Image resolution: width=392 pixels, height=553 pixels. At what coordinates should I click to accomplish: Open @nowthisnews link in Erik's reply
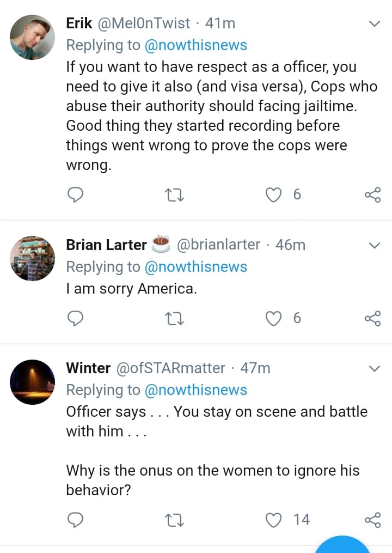tap(195, 45)
